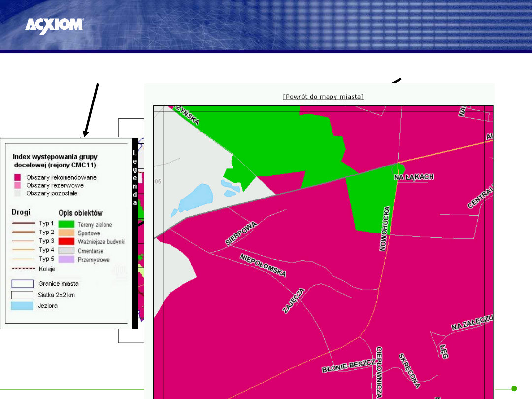Click the BŁONIE-BESZCZ street label

pyautogui.click(x=348, y=365)
